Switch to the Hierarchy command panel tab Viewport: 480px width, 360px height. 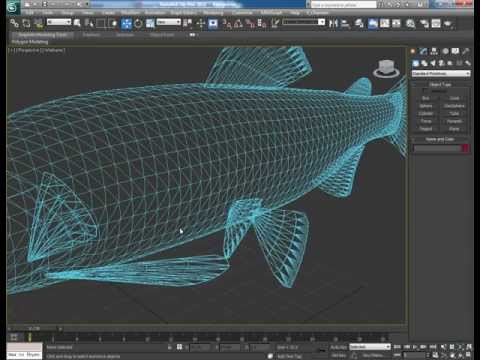(434, 51)
